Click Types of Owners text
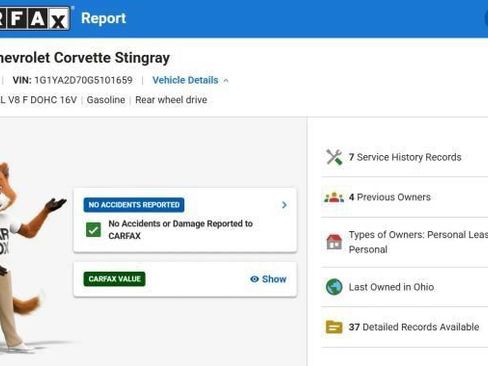The width and height of the screenshot is (488, 366). click(418, 242)
